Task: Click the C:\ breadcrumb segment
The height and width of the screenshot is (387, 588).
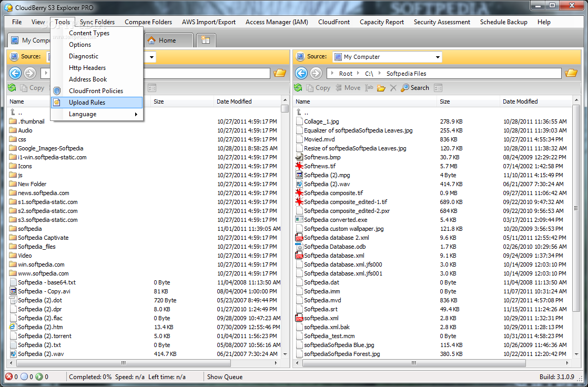Action: point(369,74)
